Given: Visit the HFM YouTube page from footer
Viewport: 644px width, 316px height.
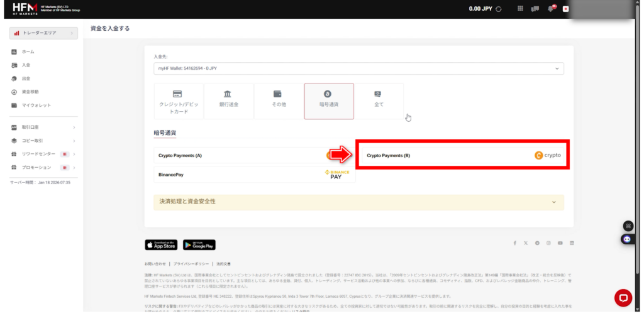Looking at the screenshot, I should (560, 243).
